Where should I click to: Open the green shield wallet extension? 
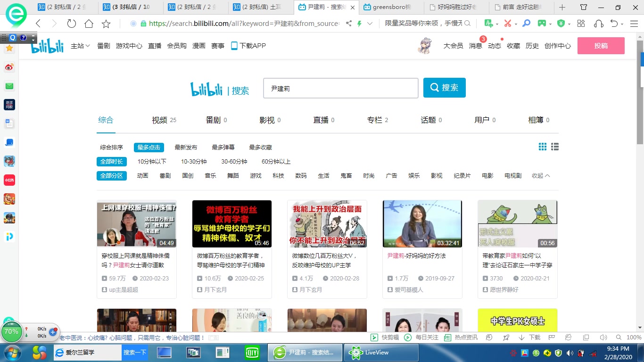[x=561, y=24]
